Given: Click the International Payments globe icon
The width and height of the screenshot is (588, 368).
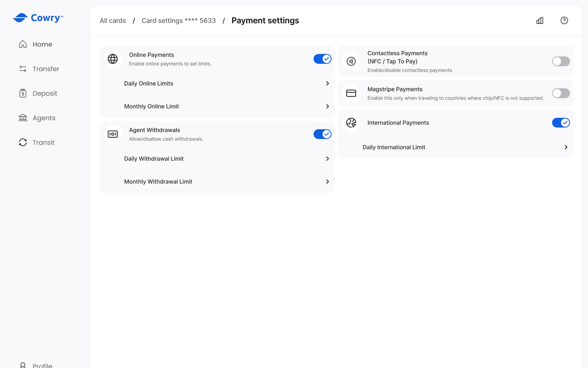Looking at the screenshot, I should click(351, 123).
